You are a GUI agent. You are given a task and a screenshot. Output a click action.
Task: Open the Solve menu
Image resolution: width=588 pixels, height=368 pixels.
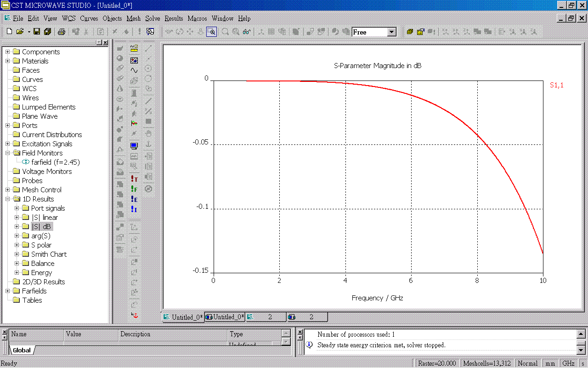point(153,18)
